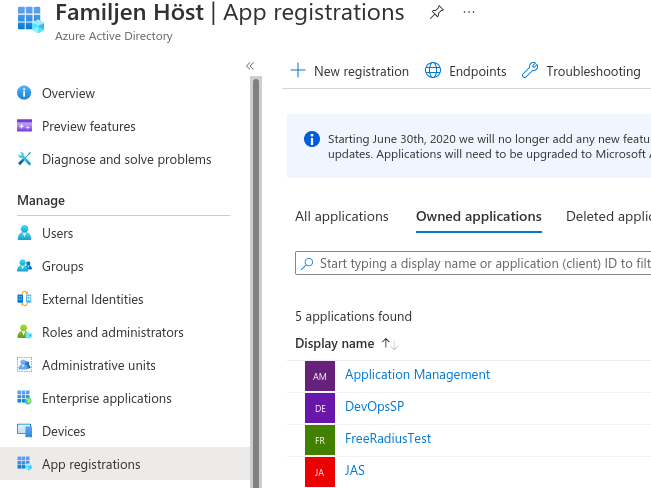The image size is (651, 488).
Task: Click the External Identities icon
Action: pyautogui.click(x=24, y=299)
